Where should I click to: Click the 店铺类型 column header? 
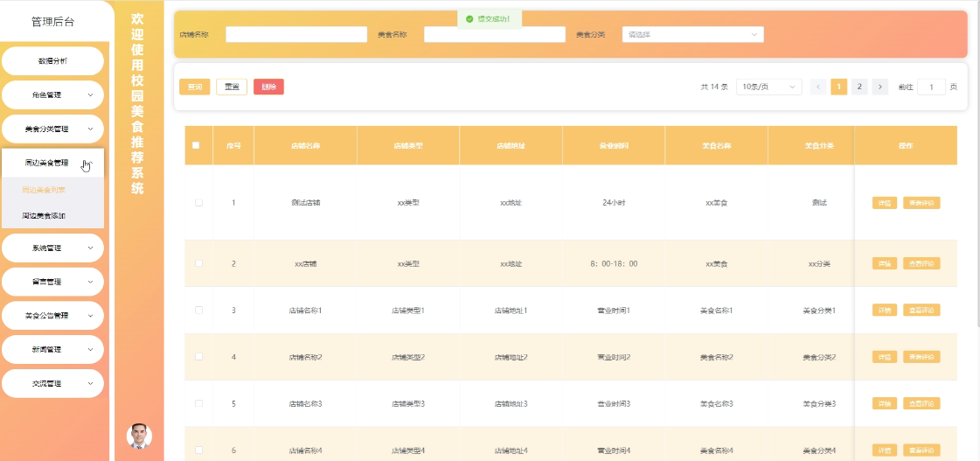click(408, 145)
